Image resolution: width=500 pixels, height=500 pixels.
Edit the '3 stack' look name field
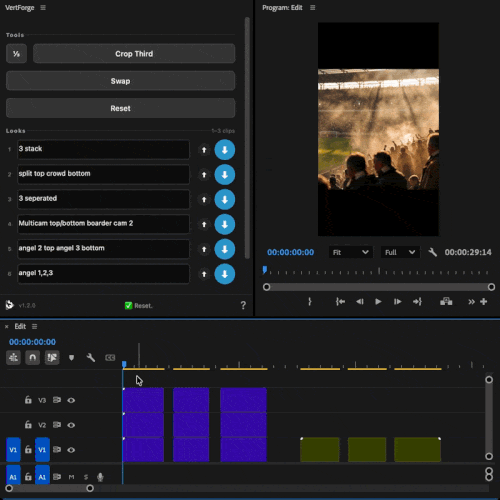103,149
